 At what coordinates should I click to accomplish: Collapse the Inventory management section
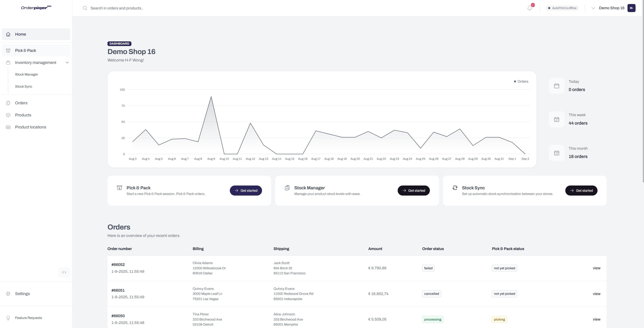67,63
